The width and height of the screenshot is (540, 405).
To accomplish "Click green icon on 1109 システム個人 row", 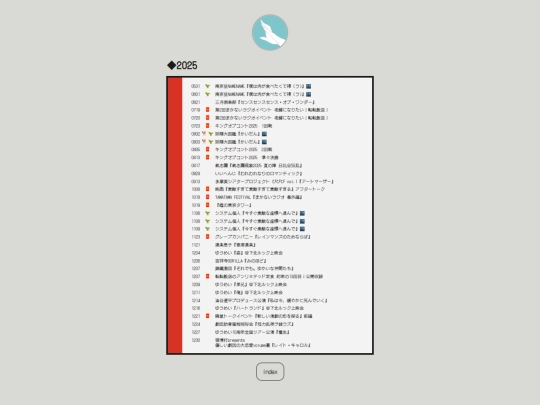I will 207,229.
